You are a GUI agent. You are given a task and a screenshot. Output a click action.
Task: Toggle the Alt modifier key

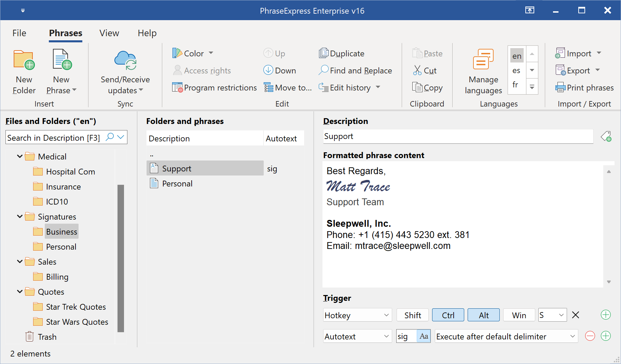[484, 315]
